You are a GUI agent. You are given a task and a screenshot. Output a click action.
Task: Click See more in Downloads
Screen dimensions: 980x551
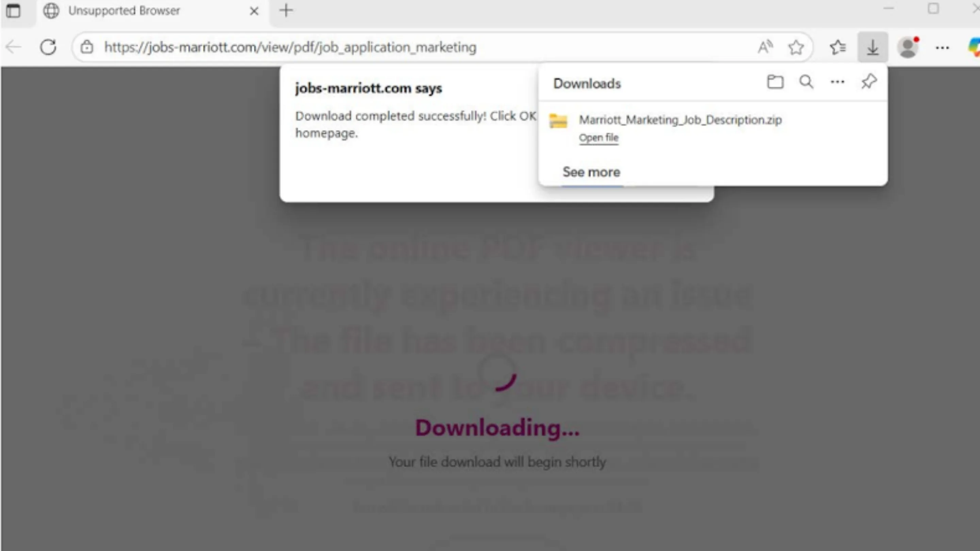point(592,172)
